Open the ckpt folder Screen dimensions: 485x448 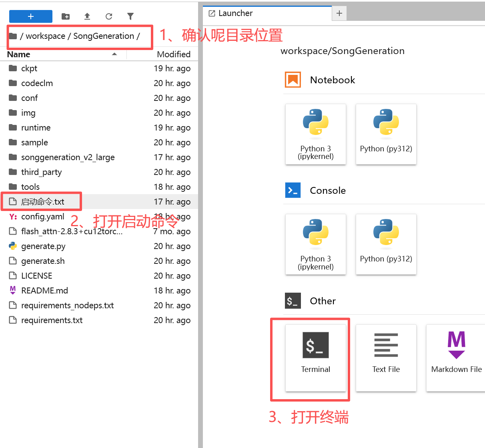[29, 68]
